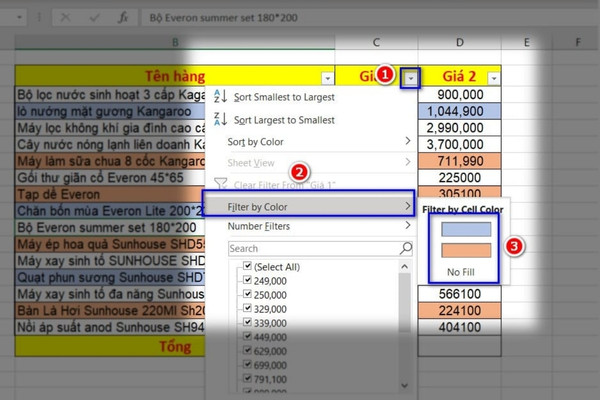Open Filter by Color menu entry

pyautogui.click(x=308, y=207)
